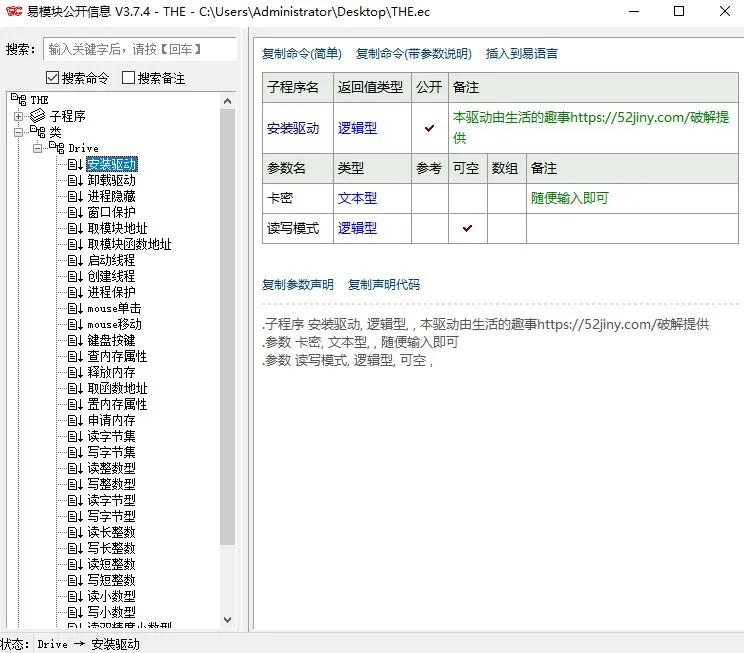Click the 可空 checkmark for 读写模式
This screenshot has width=744, height=653.
(x=468, y=229)
